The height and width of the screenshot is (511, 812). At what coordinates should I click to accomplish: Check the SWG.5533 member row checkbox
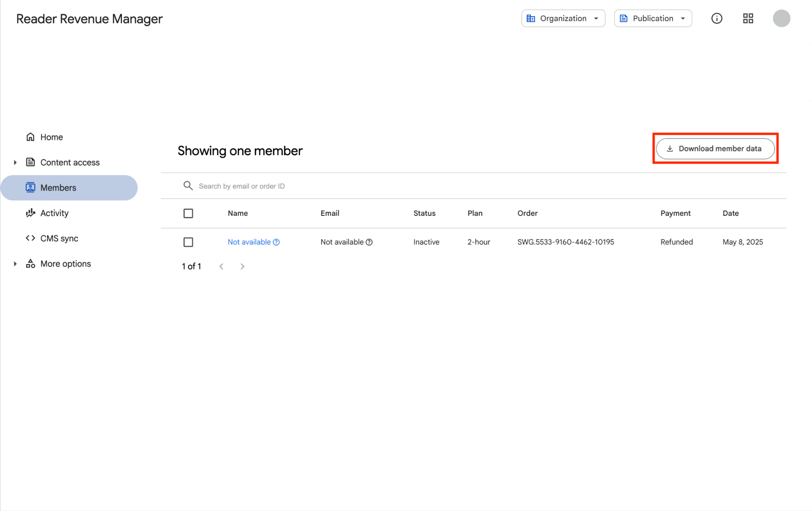coord(188,242)
